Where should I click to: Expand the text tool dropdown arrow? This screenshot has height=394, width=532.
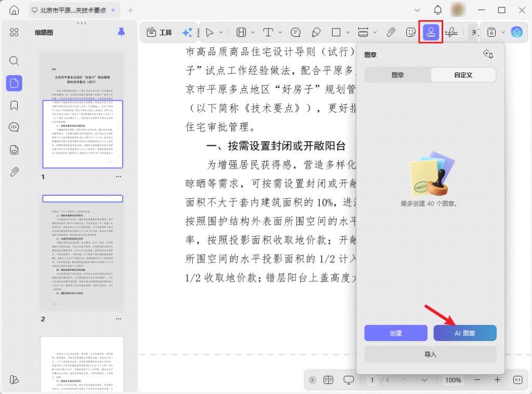click(x=281, y=33)
